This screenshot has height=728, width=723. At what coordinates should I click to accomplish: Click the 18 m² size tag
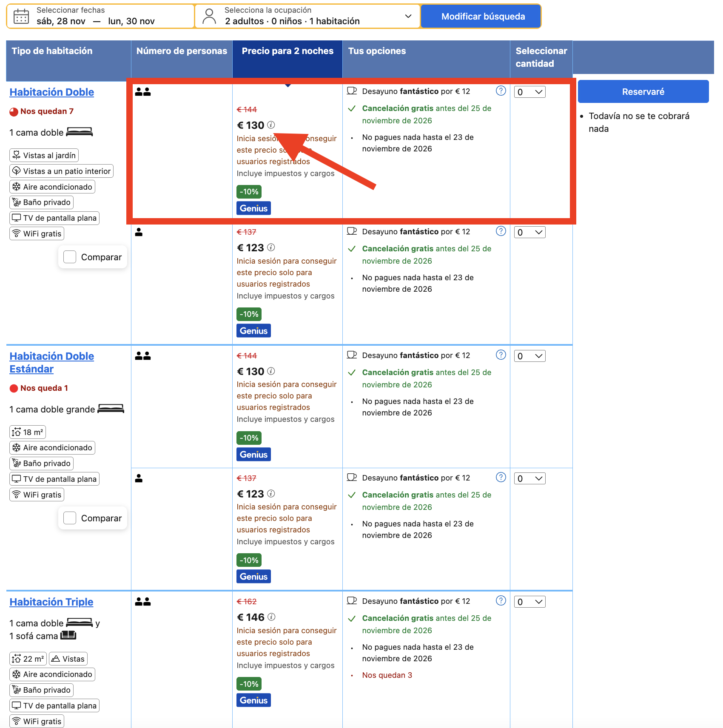[x=28, y=432]
